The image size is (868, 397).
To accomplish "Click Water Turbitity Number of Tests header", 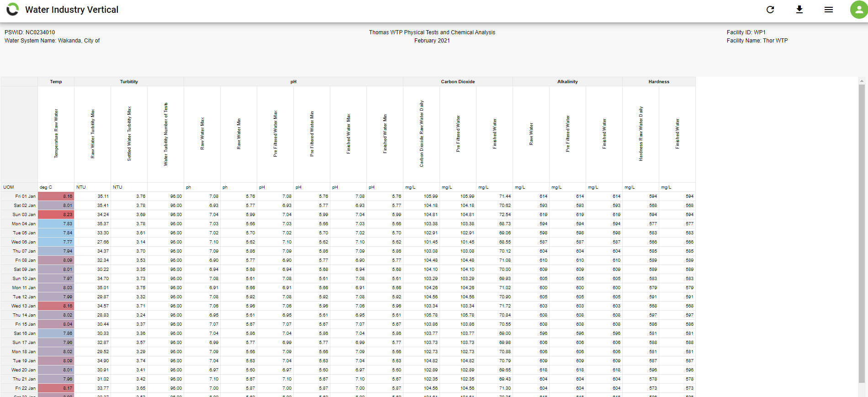I will coord(166,134).
